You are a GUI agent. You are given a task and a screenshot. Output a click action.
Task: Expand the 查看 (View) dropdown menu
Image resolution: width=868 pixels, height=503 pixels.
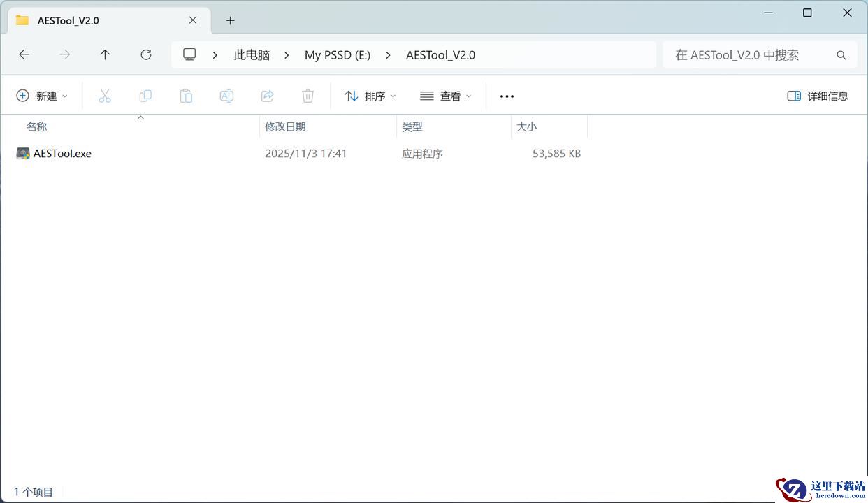(446, 96)
